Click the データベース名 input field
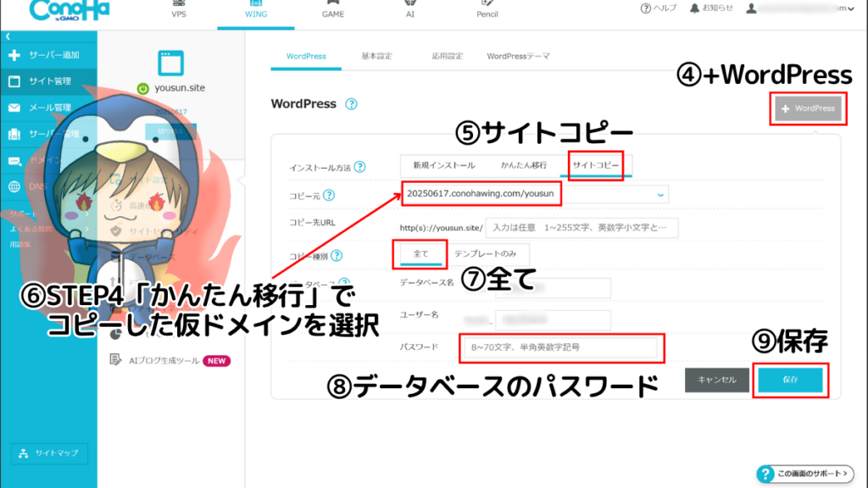The width and height of the screenshot is (868, 488). (553, 288)
